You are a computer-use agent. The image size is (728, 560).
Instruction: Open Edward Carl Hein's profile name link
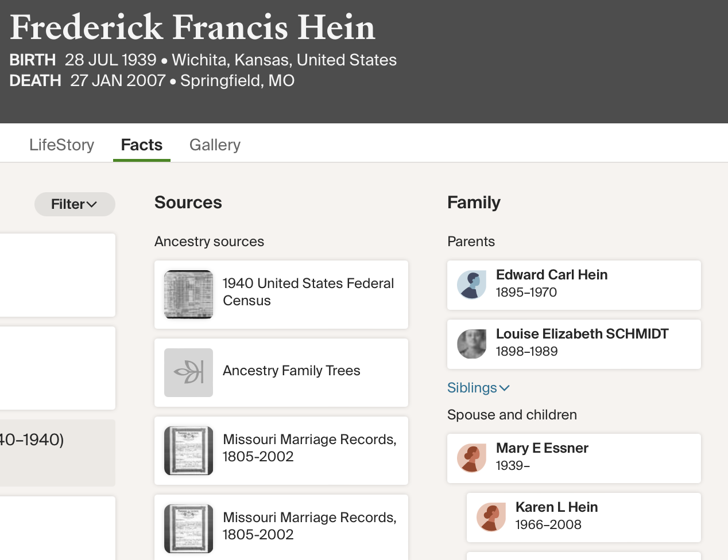(551, 275)
